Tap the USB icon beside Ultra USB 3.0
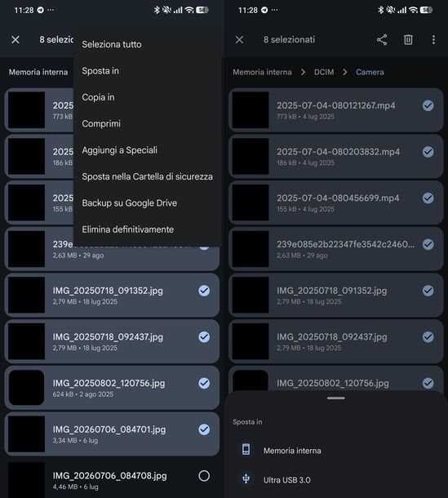 click(246, 479)
